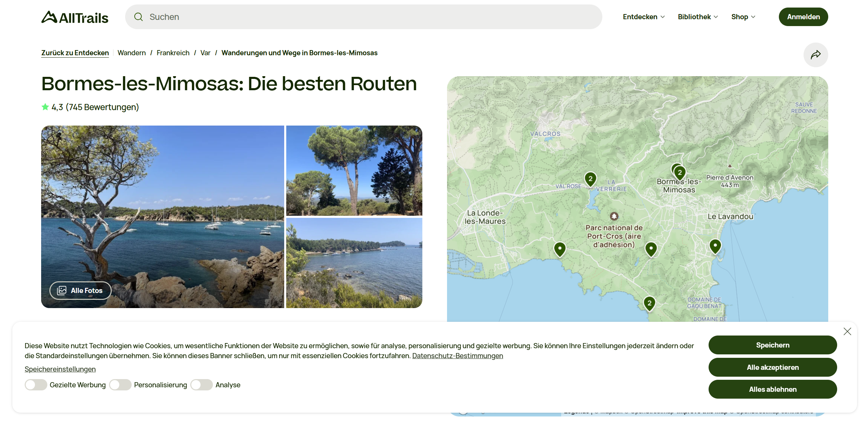Open the Bibliothek dropdown

pos(698,17)
